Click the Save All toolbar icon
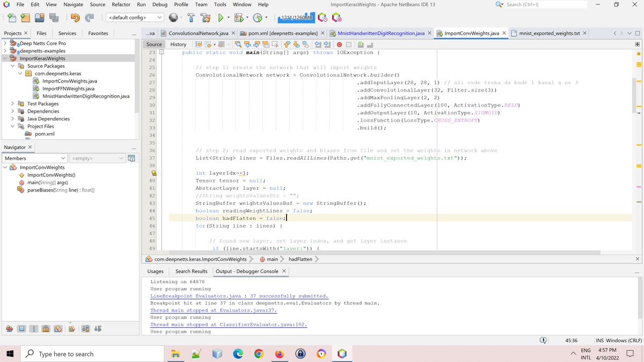 (54, 18)
